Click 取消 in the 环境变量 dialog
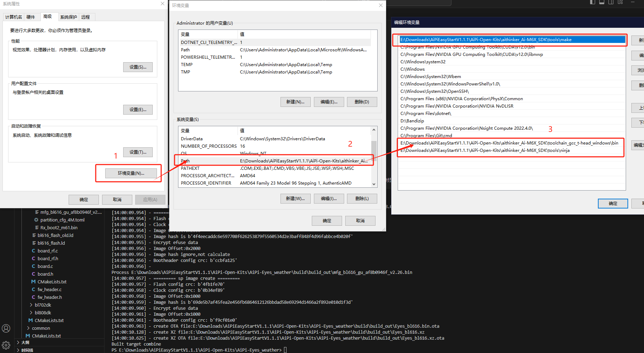The width and height of the screenshot is (644, 353). 360,221
